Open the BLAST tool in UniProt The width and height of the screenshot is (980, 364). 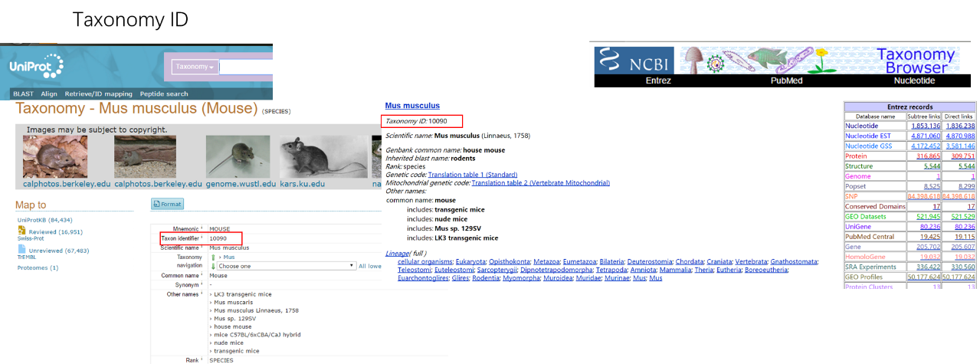click(23, 93)
